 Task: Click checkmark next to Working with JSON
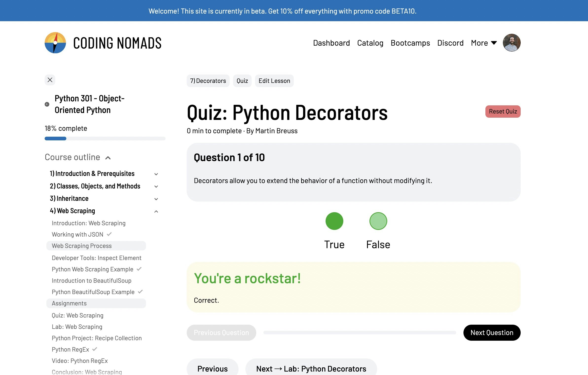(x=109, y=234)
